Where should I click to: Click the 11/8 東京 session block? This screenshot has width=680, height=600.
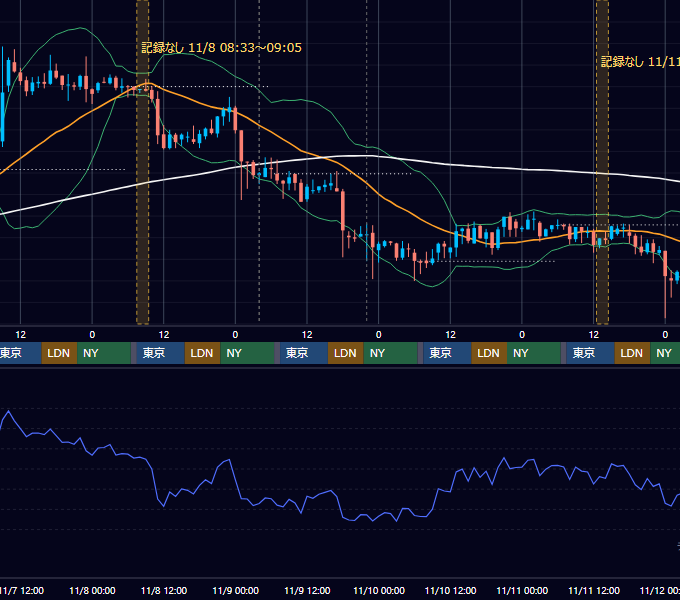(160, 353)
